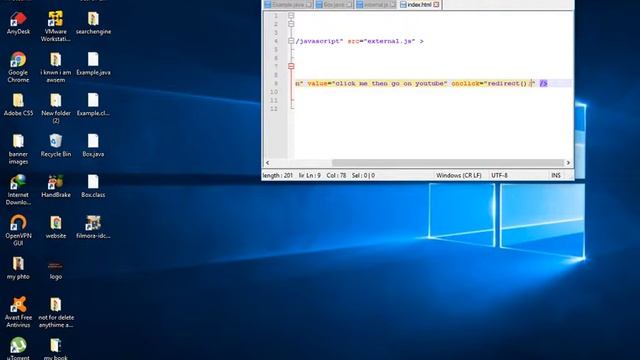This screenshot has width=640, height=360.
Task: Close the Example.java tab
Action: 309,4
